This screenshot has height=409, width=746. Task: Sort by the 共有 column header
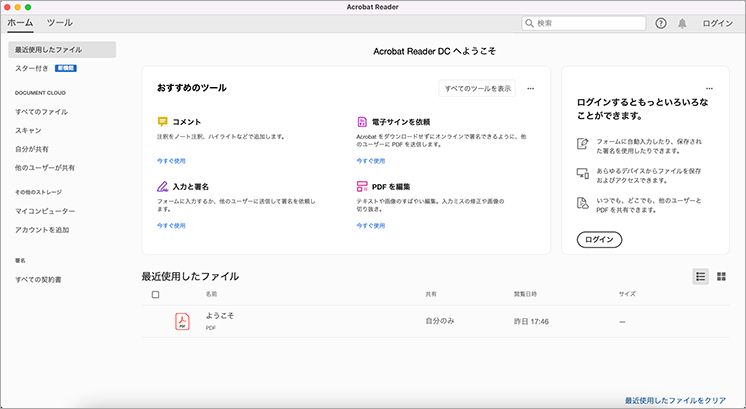coord(431,294)
